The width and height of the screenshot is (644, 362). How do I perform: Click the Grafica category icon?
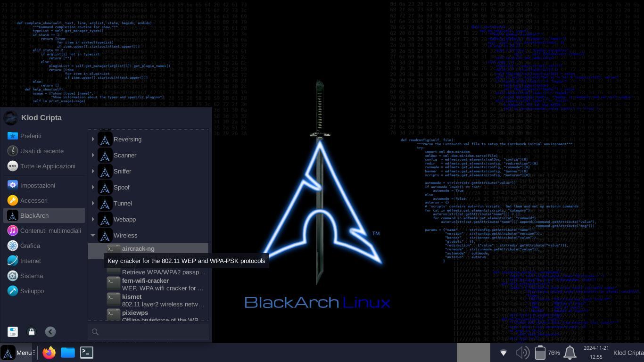[x=13, y=246]
